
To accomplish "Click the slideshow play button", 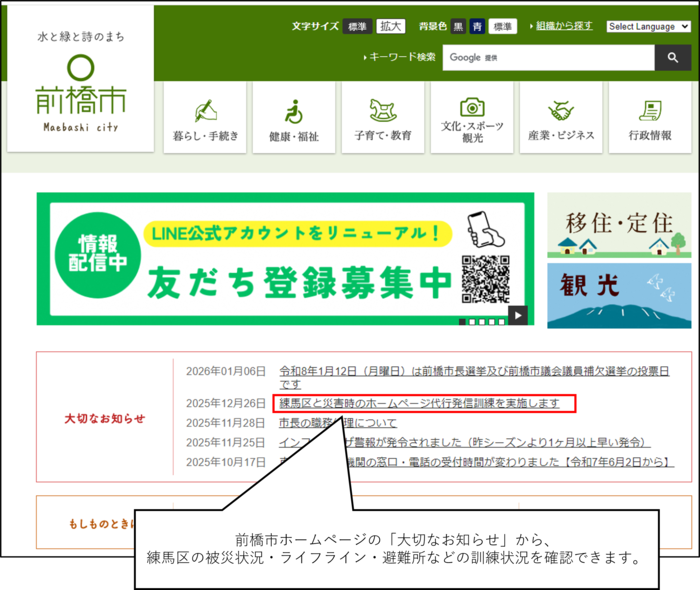I will tap(518, 316).
